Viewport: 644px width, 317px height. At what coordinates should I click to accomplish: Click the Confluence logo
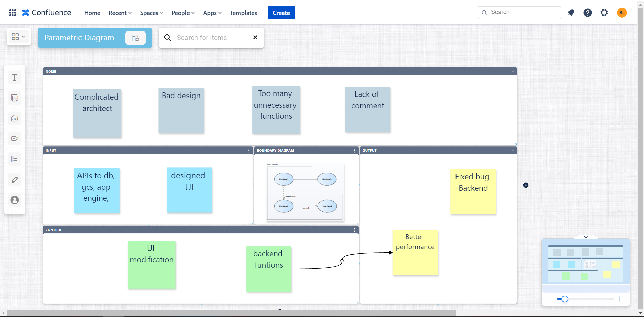pos(47,13)
